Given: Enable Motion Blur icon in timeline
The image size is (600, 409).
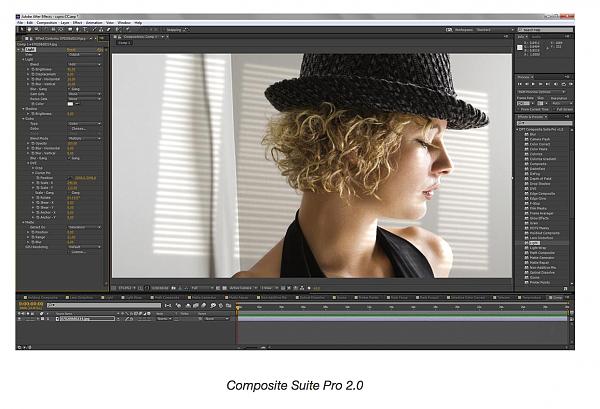Looking at the screenshot, I should click(x=204, y=305).
